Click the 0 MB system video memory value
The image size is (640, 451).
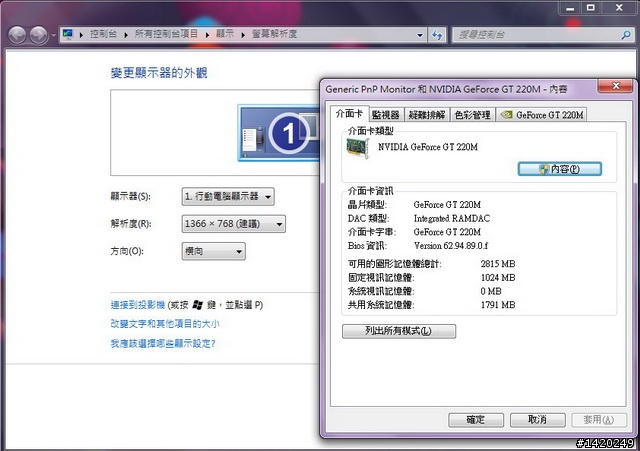click(x=491, y=291)
